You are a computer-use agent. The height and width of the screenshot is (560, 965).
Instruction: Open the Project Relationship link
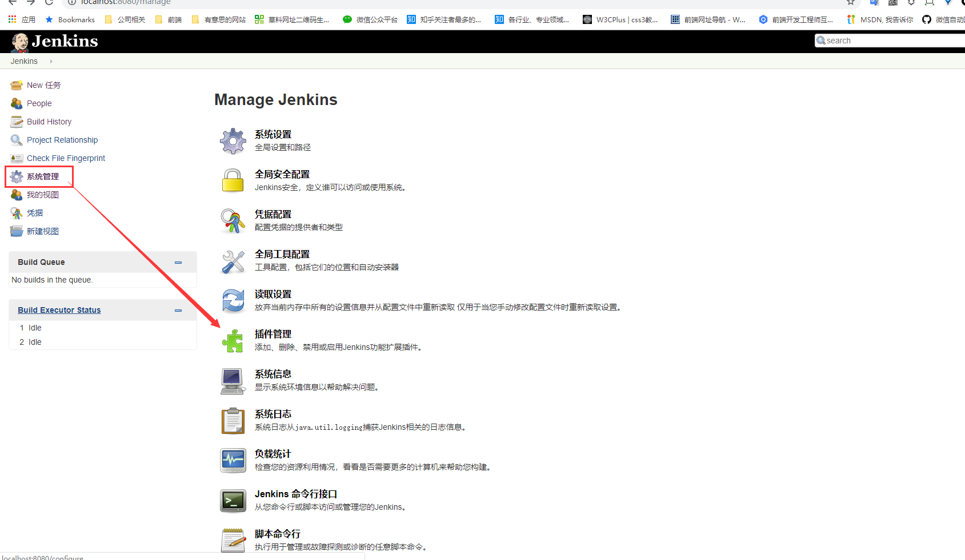pos(62,140)
